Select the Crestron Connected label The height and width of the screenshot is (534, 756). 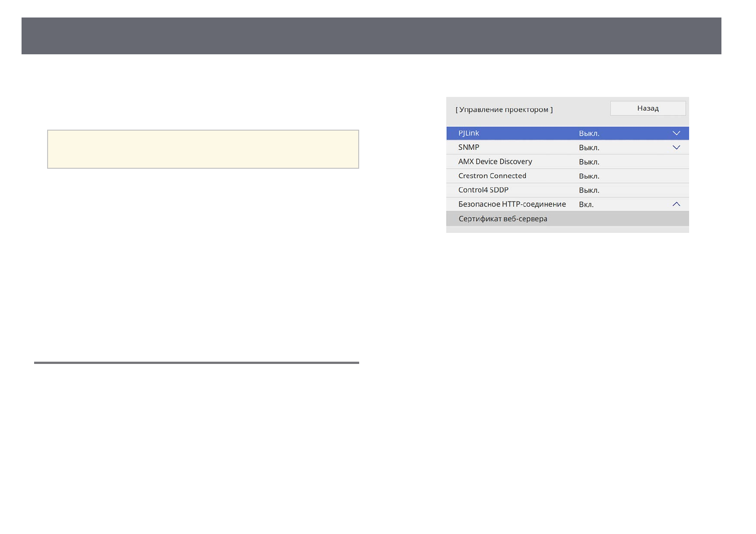(492, 176)
